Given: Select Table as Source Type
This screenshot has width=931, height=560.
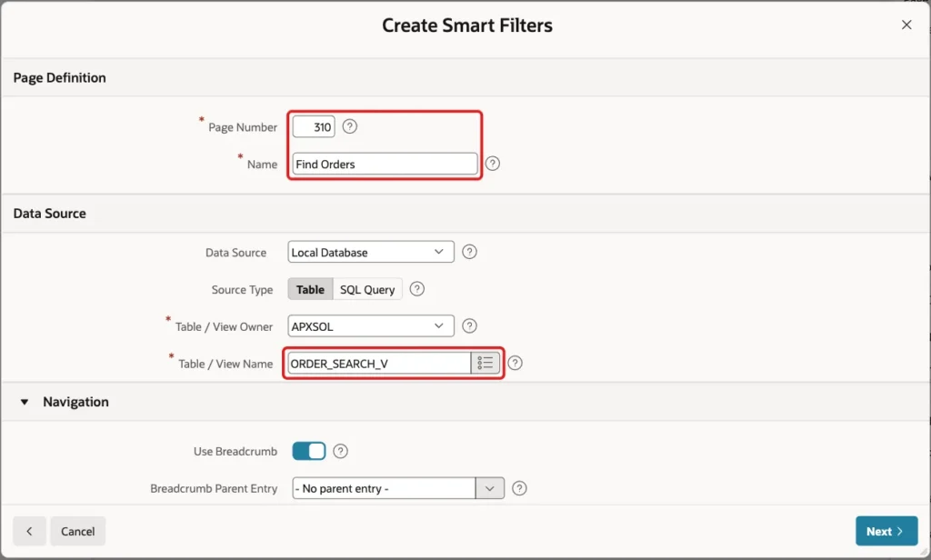Looking at the screenshot, I should click(x=311, y=289).
